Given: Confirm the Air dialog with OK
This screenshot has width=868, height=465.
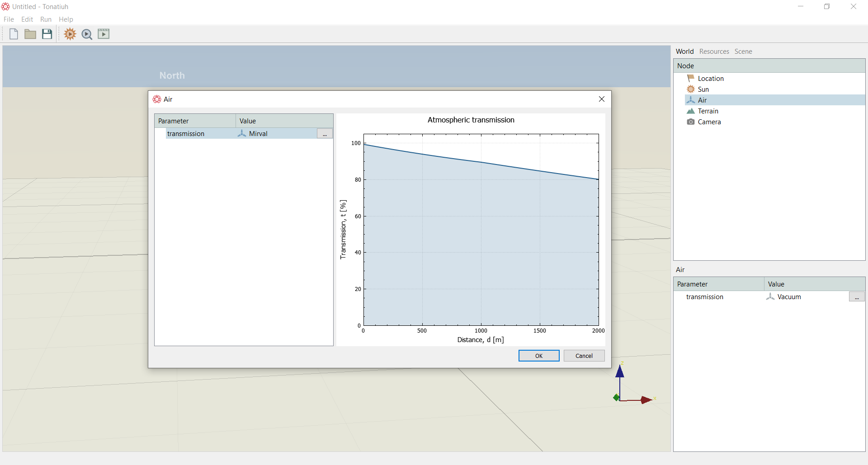Looking at the screenshot, I should click(x=539, y=356).
